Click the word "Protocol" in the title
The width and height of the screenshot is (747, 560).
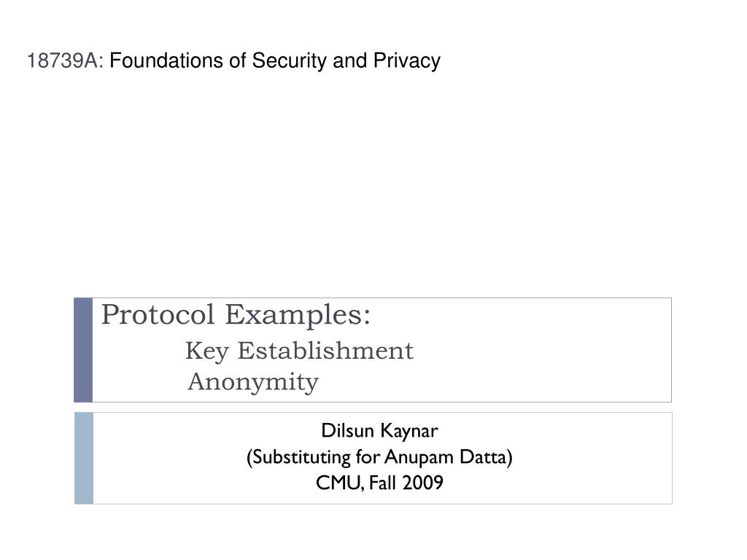pyautogui.click(x=158, y=314)
